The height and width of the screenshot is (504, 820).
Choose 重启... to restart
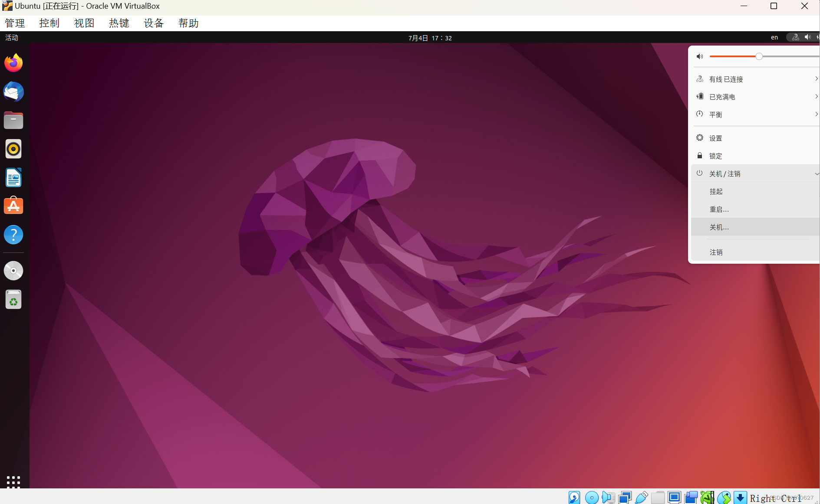[x=755, y=209]
